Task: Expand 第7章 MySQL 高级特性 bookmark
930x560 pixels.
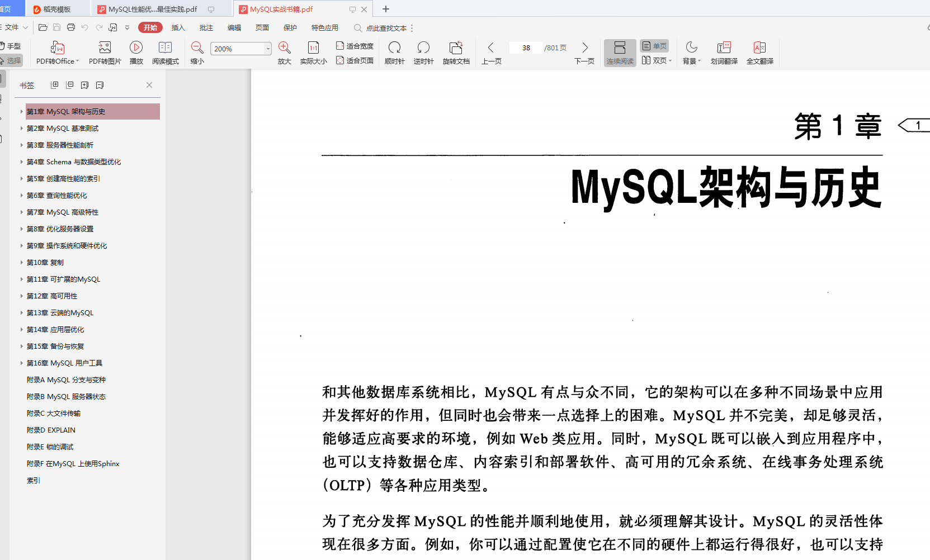Action: (x=22, y=212)
